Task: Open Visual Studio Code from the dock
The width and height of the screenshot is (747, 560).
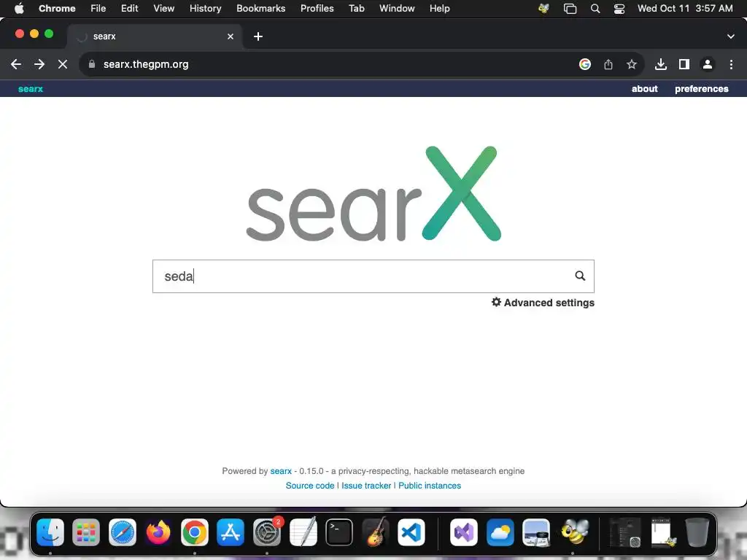Action: pyautogui.click(x=411, y=532)
